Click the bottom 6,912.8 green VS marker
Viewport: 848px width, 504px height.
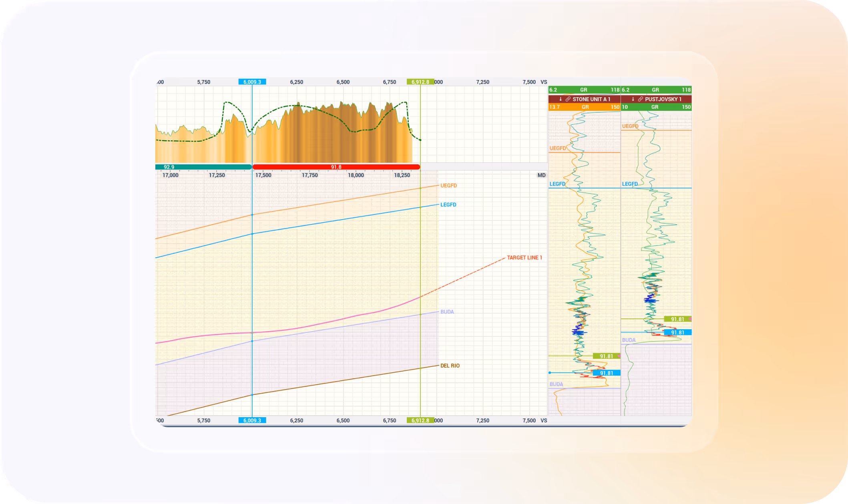click(x=420, y=420)
